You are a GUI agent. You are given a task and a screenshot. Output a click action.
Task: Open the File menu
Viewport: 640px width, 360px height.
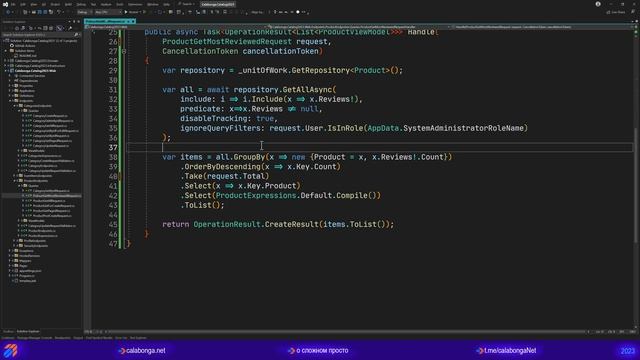13,4
